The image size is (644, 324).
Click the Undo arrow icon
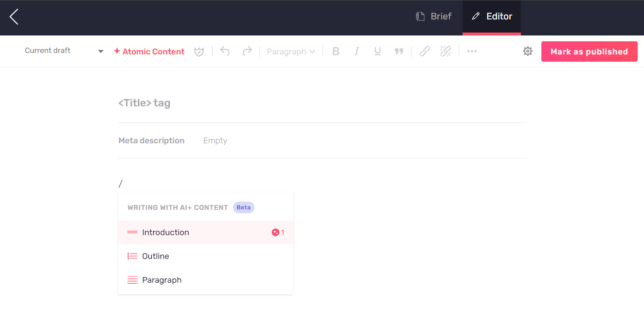[224, 51]
